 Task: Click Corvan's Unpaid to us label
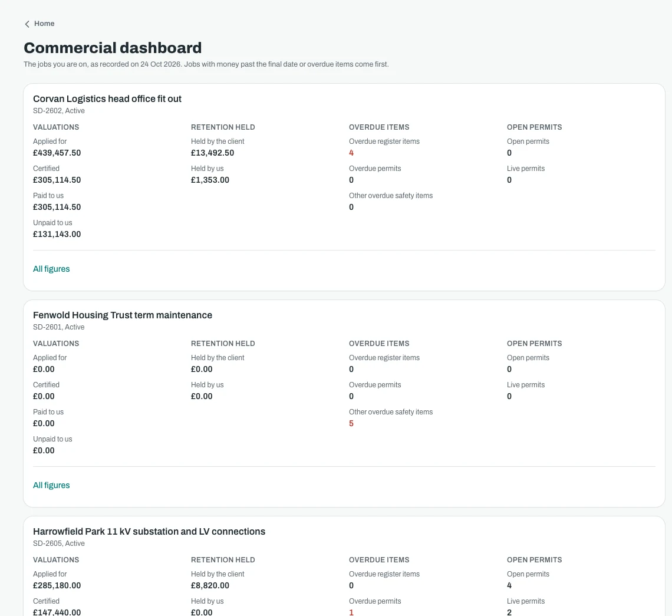pyautogui.click(x=52, y=223)
